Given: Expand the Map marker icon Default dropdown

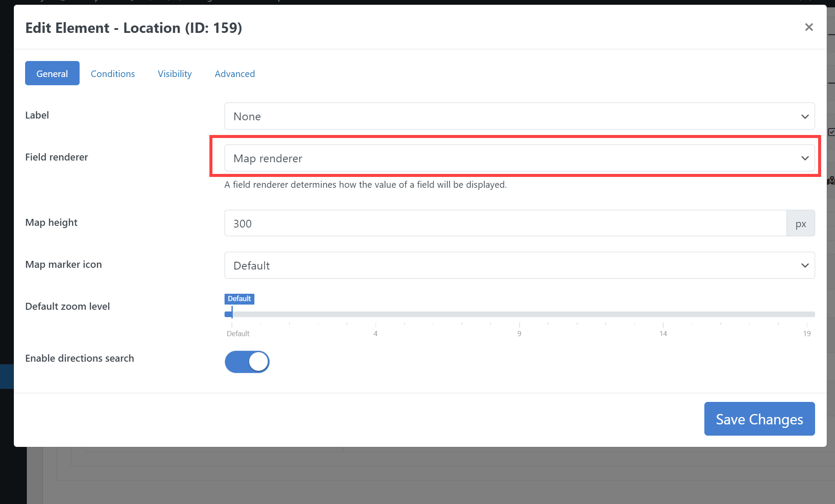Looking at the screenshot, I should coord(511,265).
